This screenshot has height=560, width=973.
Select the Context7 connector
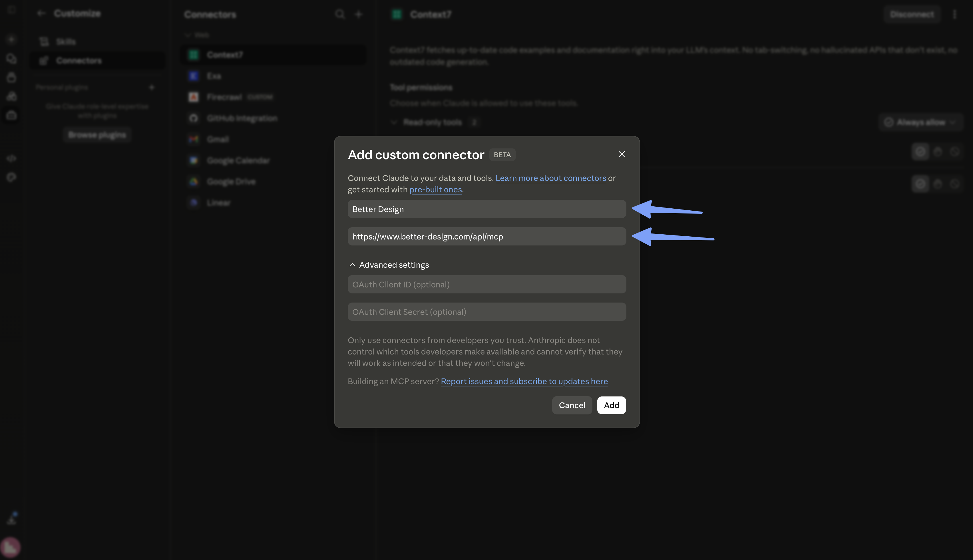[274, 55]
